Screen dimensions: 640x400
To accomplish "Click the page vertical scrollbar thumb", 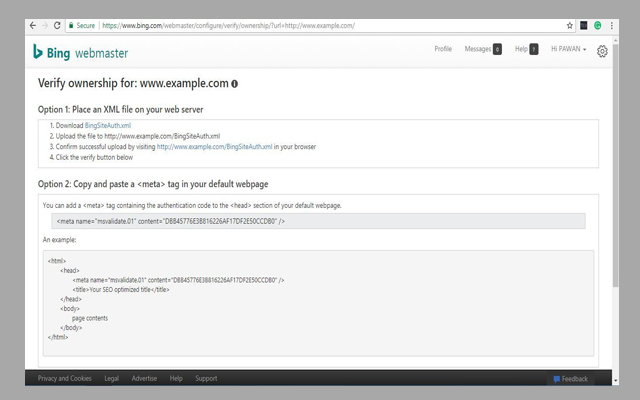I will click(x=616, y=165).
